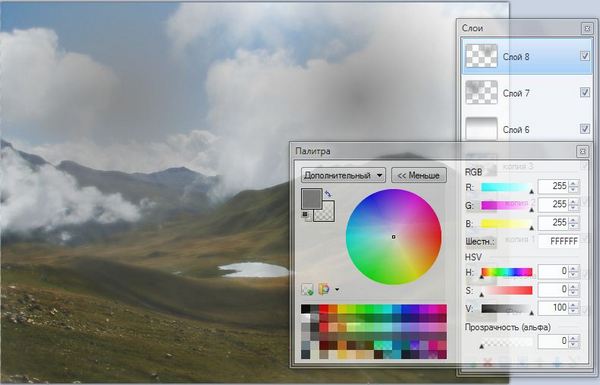This screenshot has height=385, width=600.
Task: Increase B value with the up arrow
Action: 573,220
